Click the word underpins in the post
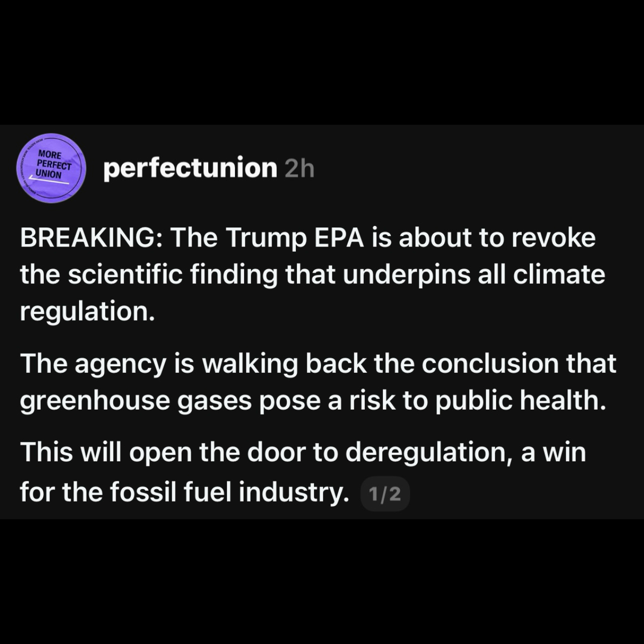This screenshot has width=644, height=644. [x=407, y=275]
